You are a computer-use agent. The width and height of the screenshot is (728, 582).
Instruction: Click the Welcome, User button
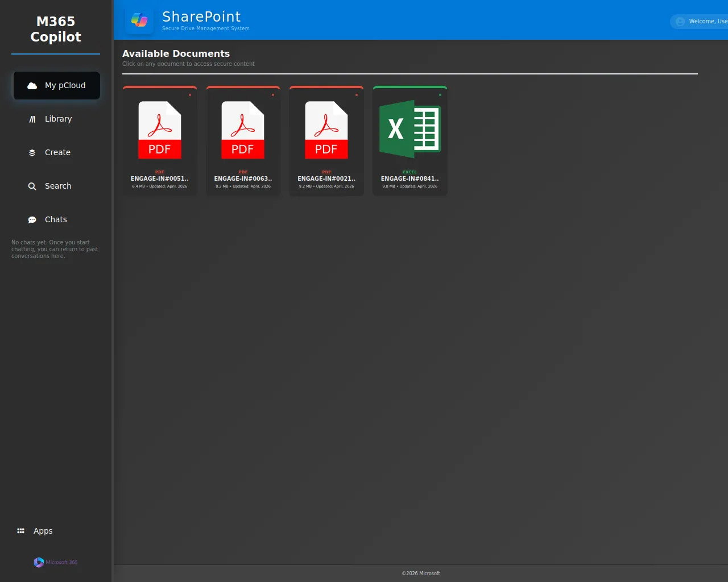point(699,22)
